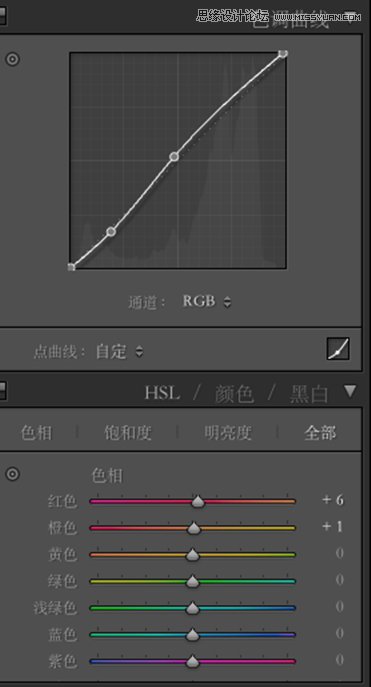Open the RGB channel dropdown
The height and width of the screenshot is (687, 371).
tap(207, 301)
